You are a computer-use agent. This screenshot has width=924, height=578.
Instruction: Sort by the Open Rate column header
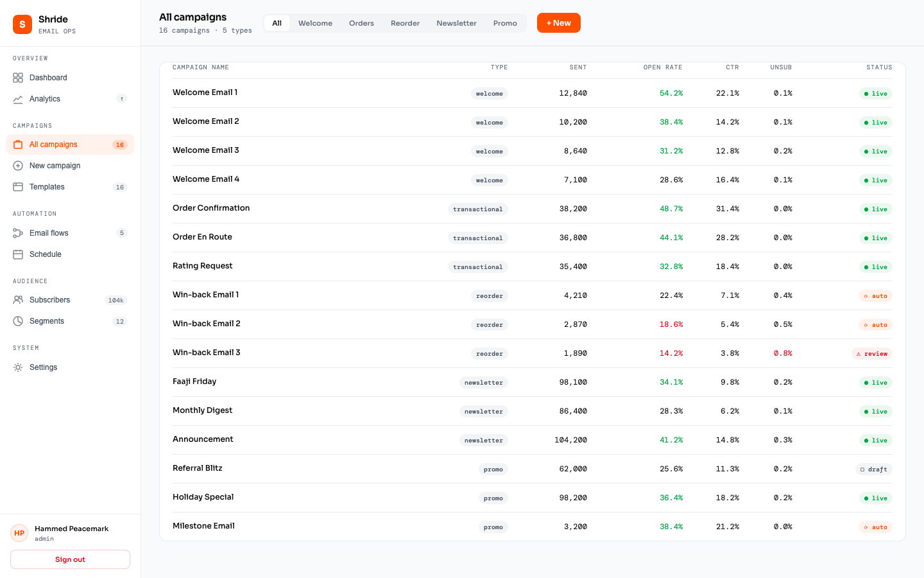pyautogui.click(x=662, y=67)
